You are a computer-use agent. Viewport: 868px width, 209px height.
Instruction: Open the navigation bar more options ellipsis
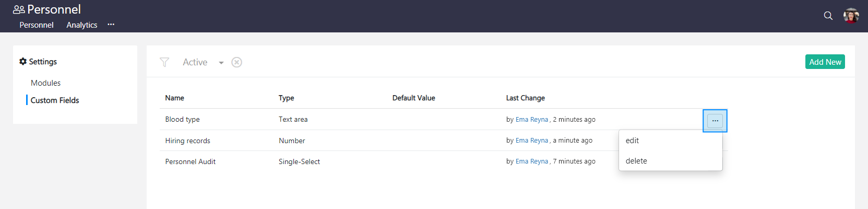pyautogui.click(x=111, y=25)
